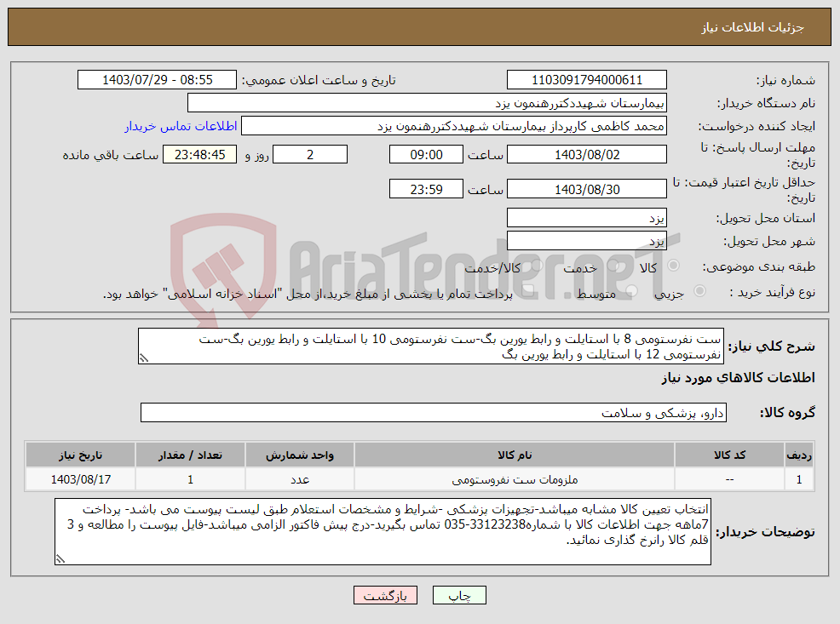Screen dimensions: 840x624
Task: Click the resize handle of buyer notes textarea
Action: pyautogui.click(x=60, y=558)
